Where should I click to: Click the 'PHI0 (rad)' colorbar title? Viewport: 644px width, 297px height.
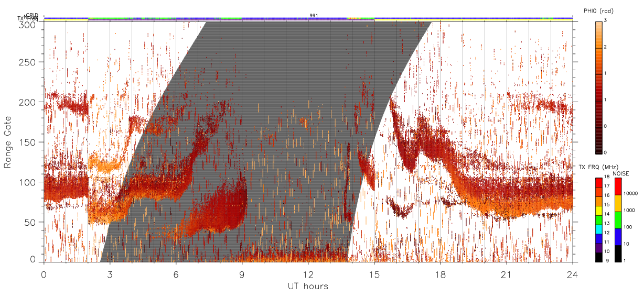click(599, 11)
